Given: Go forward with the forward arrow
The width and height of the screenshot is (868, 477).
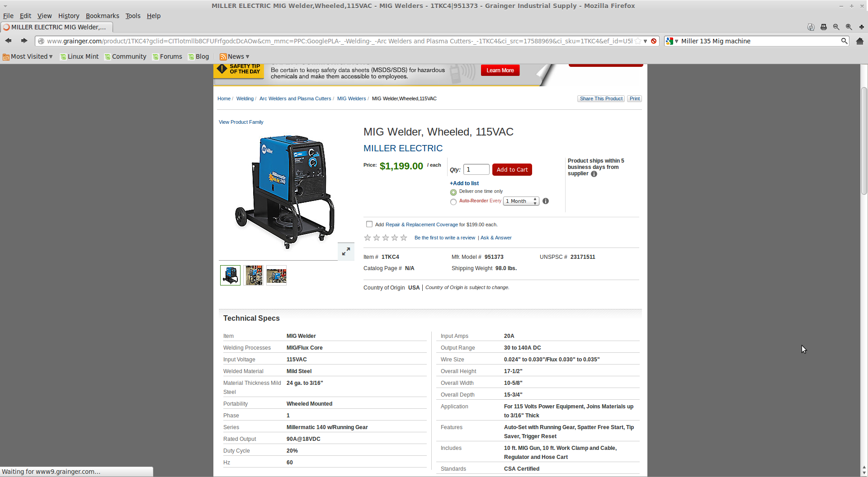Looking at the screenshot, I should click(x=24, y=41).
